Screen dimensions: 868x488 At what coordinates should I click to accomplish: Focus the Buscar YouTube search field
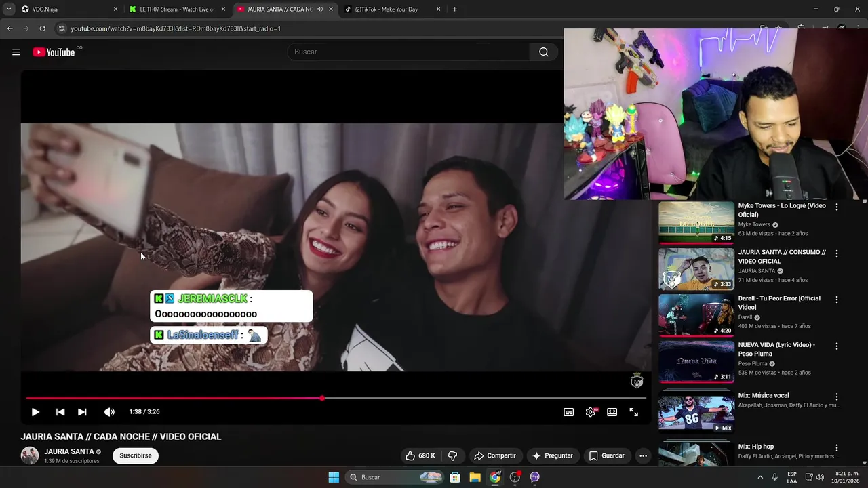click(409, 52)
